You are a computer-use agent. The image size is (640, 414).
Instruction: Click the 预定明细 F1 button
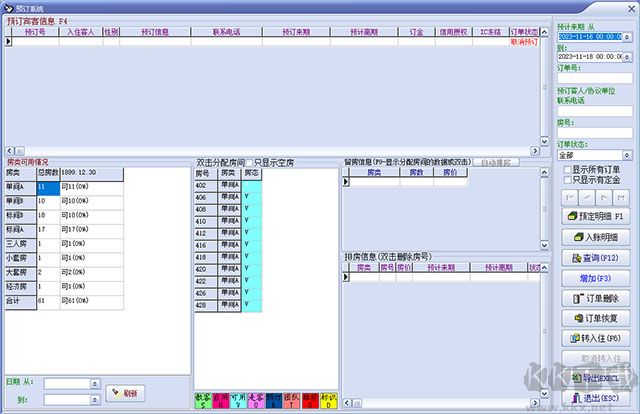pos(597,216)
